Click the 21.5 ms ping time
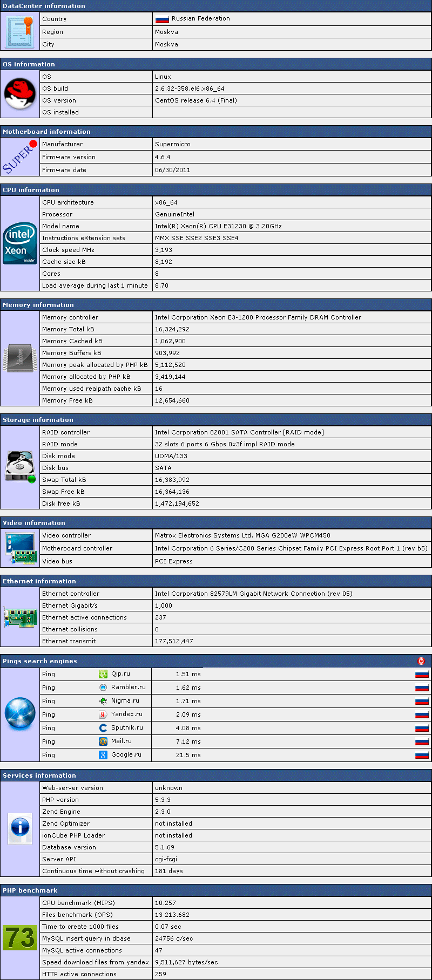The width and height of the screenshot is (432, 980). click(x=188, y=755)
